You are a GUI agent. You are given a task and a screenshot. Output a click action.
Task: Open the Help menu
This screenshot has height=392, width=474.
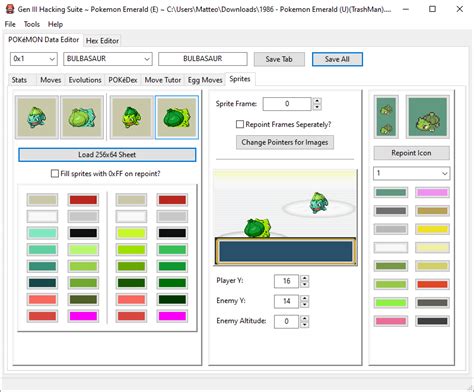[x=55, y=24]
